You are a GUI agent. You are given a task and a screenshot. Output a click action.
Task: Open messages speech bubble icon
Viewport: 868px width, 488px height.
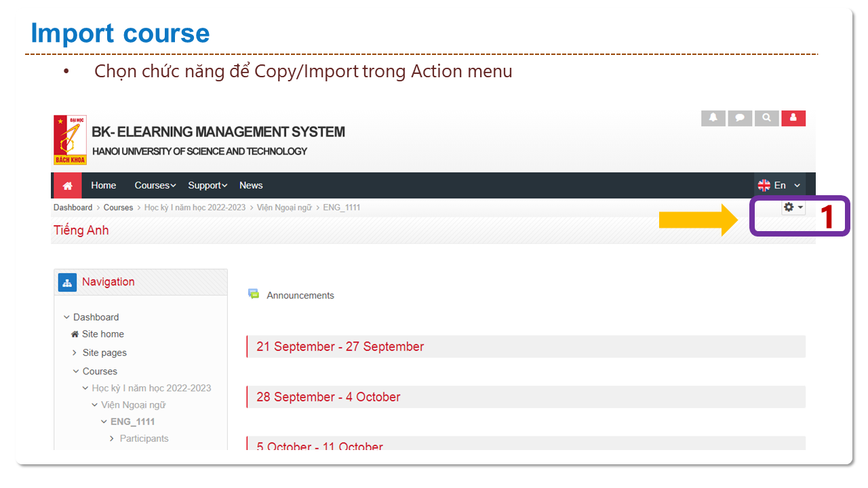click(x=740, y=118)
